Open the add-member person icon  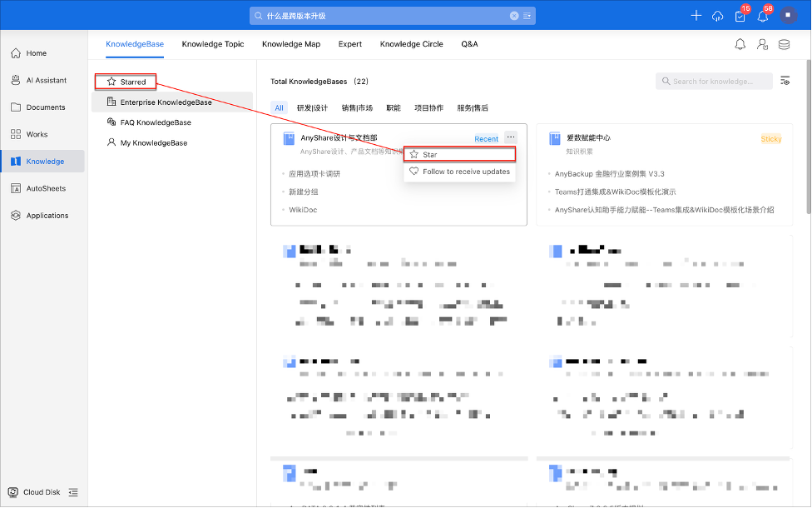coord(762,44)
